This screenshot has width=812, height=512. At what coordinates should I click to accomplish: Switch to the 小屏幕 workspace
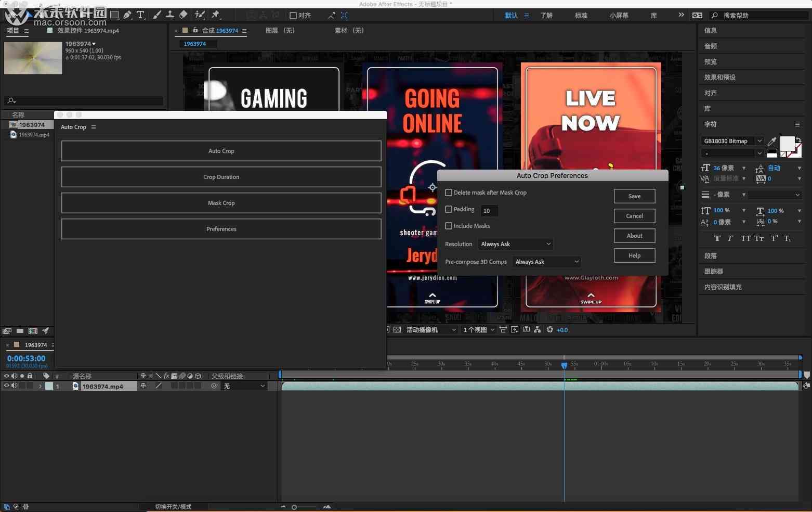[619, 16]
